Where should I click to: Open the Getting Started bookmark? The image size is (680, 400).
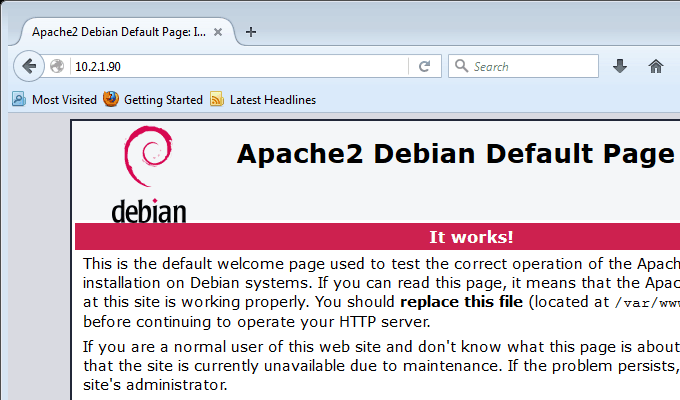coord(153,100)
